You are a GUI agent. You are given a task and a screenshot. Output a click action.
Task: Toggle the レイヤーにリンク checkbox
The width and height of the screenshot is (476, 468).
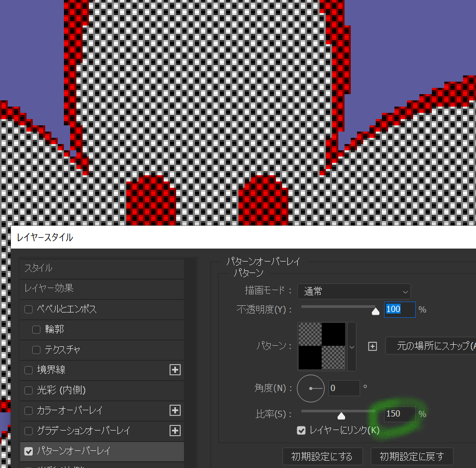(x=301, y=430)
